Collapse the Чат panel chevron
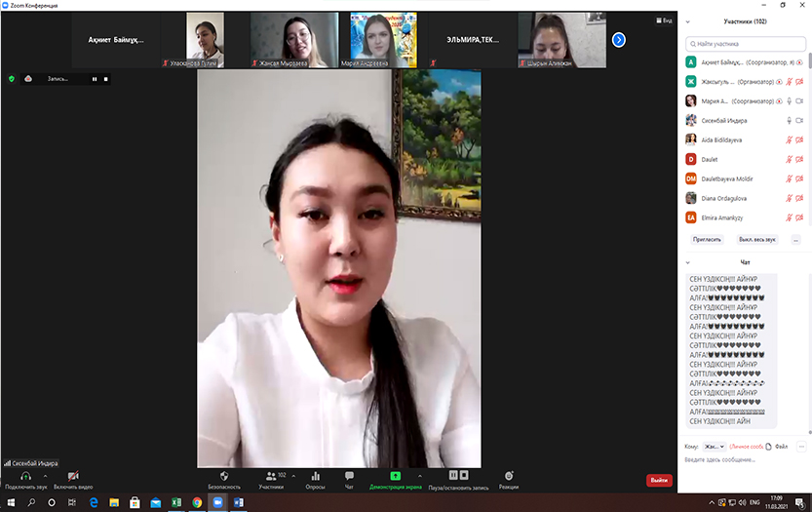Viewport: 812px width, 512px height. click(x=688, y=262)
